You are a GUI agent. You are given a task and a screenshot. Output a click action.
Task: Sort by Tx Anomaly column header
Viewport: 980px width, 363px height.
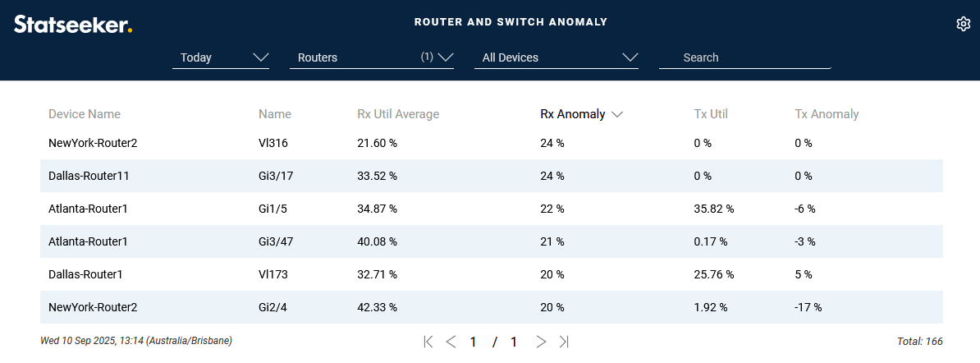827,114
